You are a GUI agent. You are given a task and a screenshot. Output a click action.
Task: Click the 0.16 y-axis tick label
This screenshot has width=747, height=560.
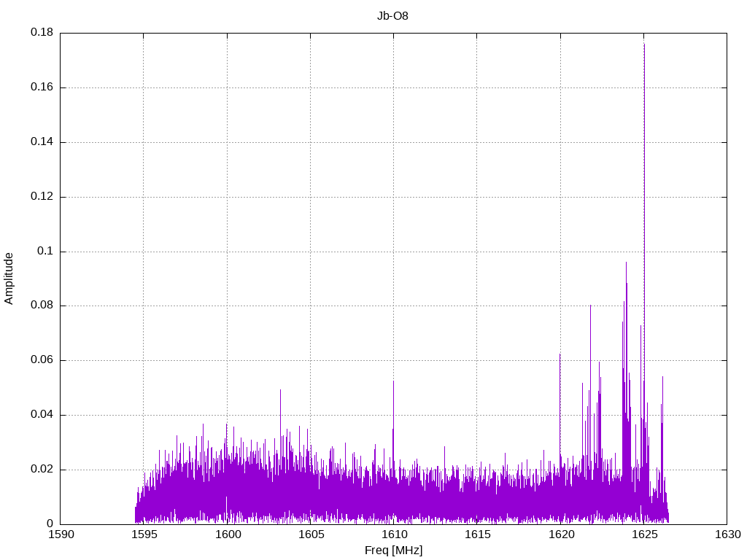pos(42,87)
